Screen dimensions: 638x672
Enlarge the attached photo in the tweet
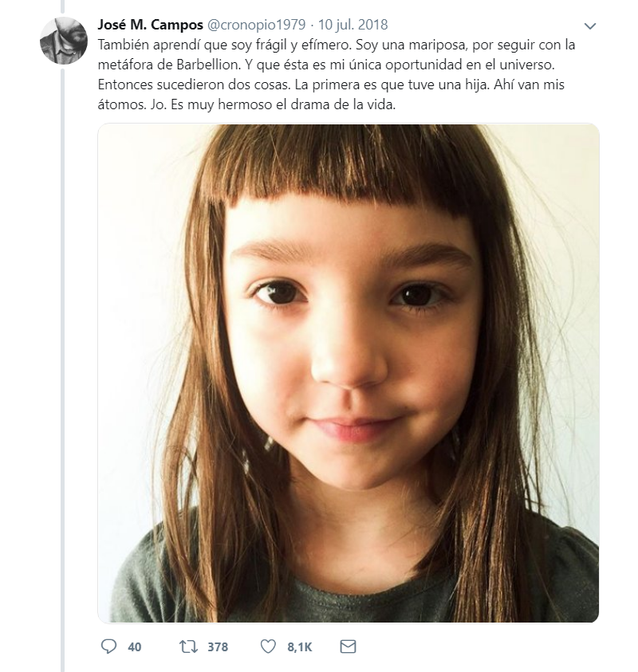point(348,372)
